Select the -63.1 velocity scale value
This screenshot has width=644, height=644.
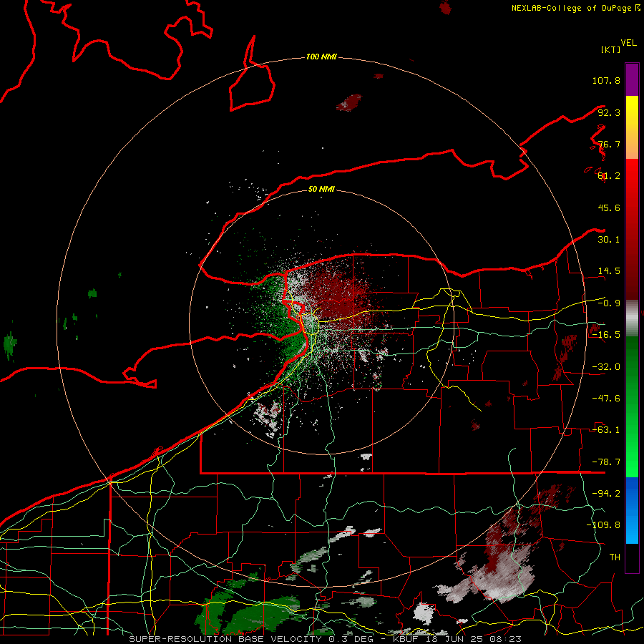[606, 430]
